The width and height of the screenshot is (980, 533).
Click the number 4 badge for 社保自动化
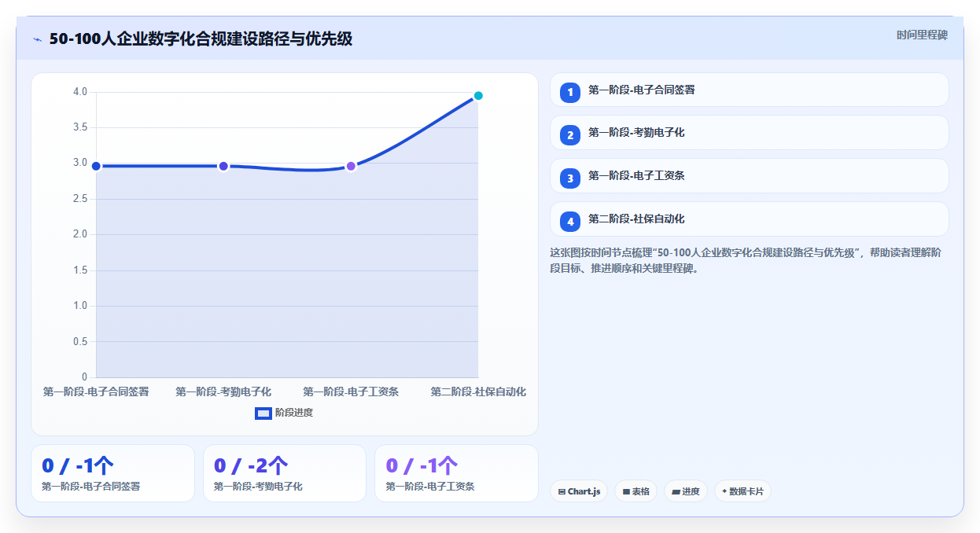(570, 222)
